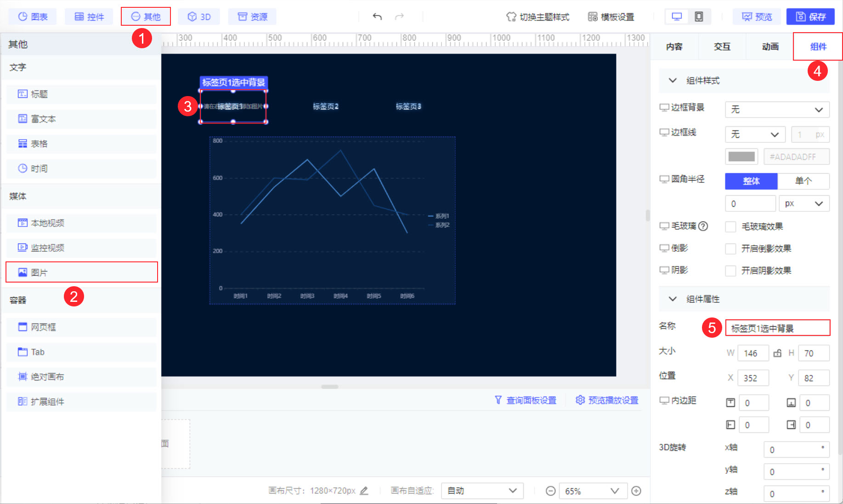The width and height of the screenshot is (843, 504).
Task: Click the 名称 component name field
Action: coord(778,328)
